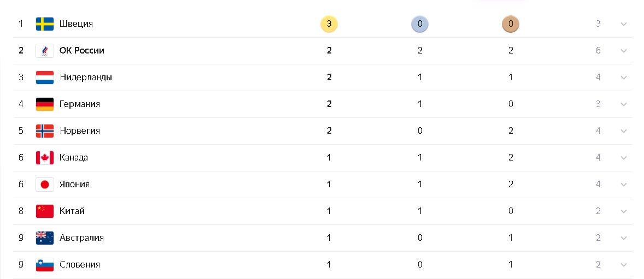
Task: Click the Canada maple leaf flag
Action: 45,158
